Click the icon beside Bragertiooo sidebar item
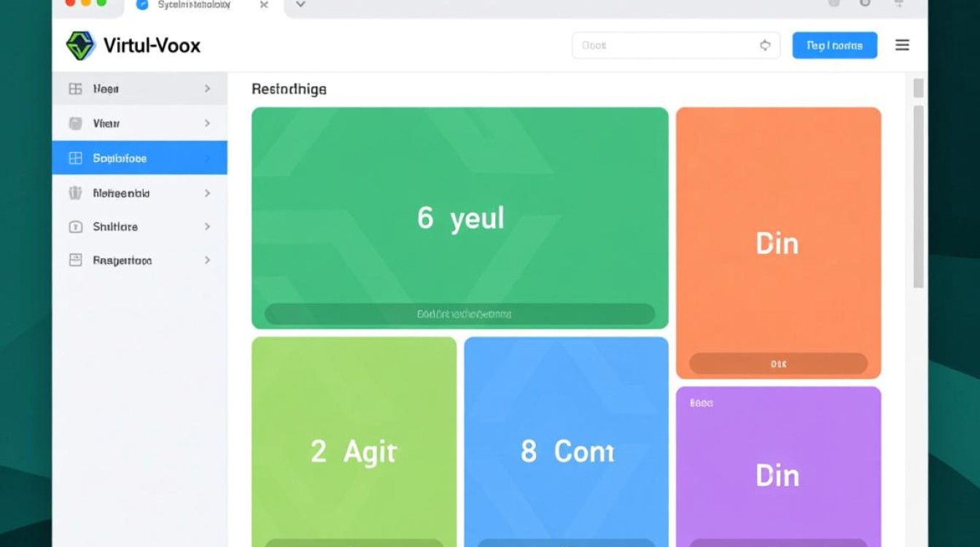The height and width of the screenshot is (547, 980). pyautogui.click(x=75, y=260)
